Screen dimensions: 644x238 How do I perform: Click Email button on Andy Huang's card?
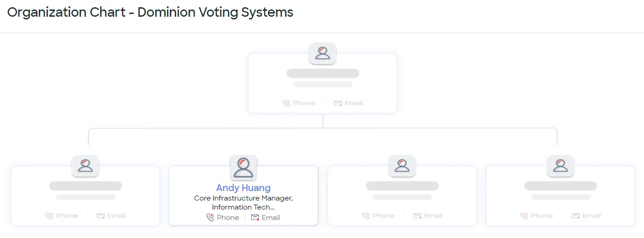(266, 218)
